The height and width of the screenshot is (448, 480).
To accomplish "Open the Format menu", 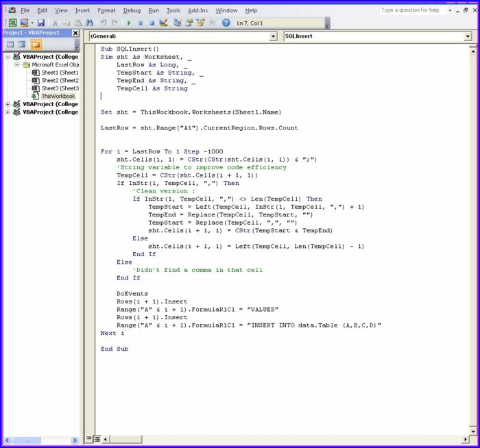I will click(x=106, y=10).
